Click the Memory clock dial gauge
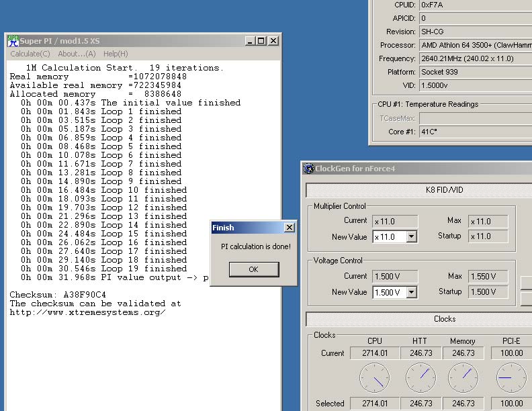This screenshot has width=532, height=411. pyautogui.click(x=463, y=378)
